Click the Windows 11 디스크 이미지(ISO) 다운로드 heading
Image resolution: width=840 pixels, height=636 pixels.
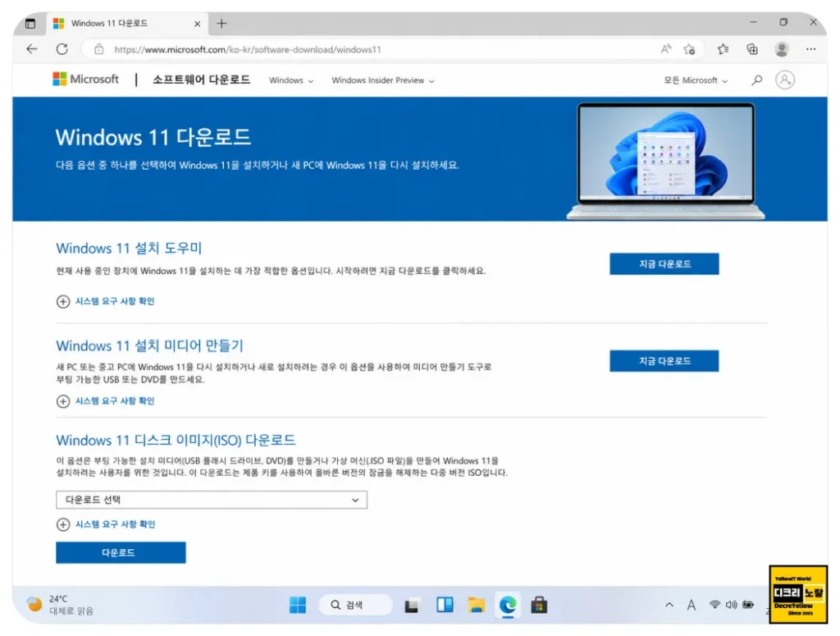coord(176,440)
